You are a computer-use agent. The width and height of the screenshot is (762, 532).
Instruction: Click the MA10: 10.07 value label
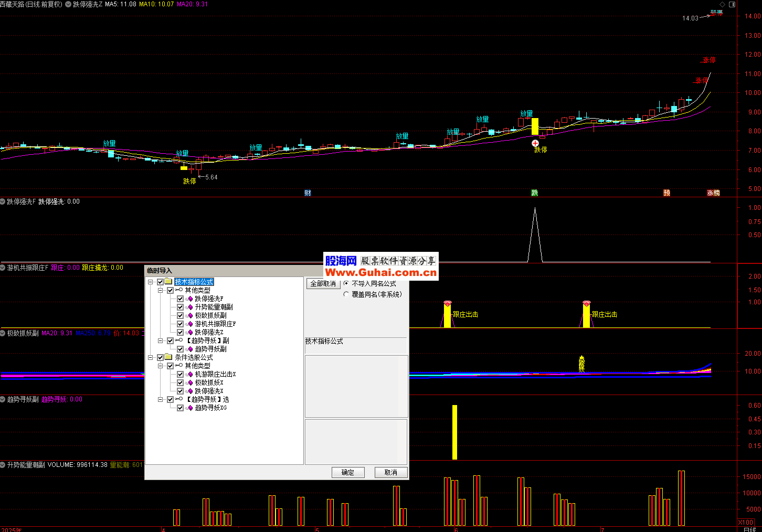(x=156, y=4)
